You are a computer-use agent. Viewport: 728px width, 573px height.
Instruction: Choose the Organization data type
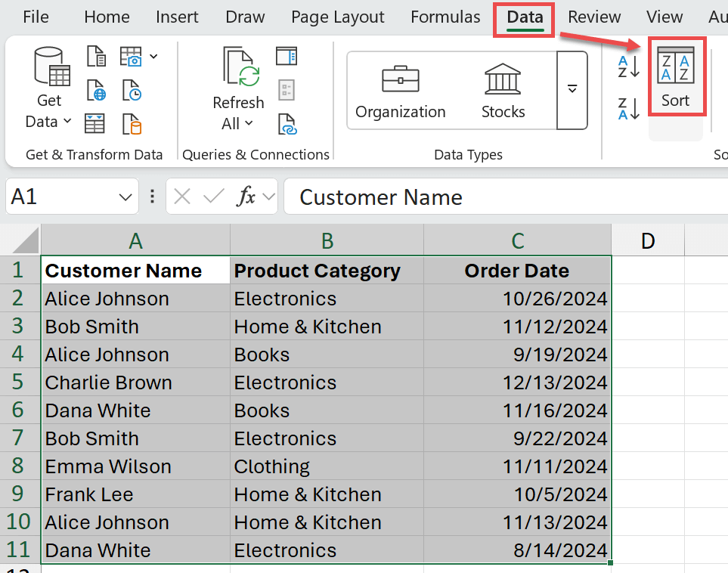pyautogui.click(x=400, y=91)
